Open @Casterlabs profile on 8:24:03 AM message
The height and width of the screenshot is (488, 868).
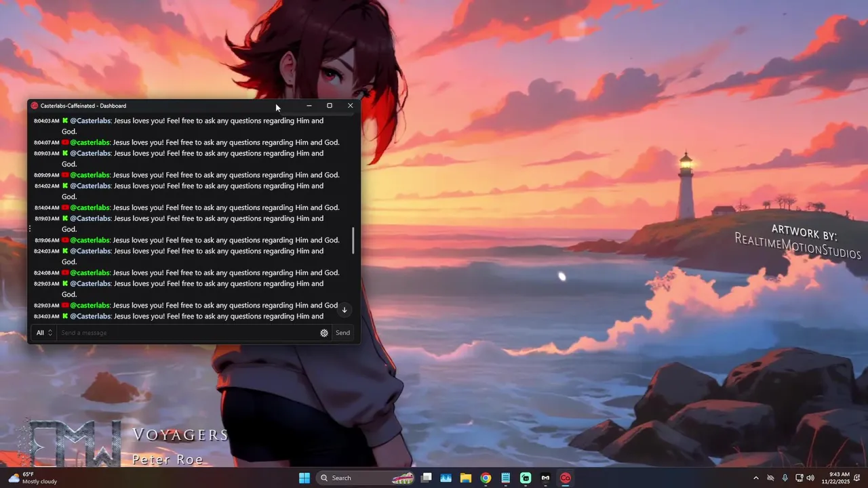[90, 251]
